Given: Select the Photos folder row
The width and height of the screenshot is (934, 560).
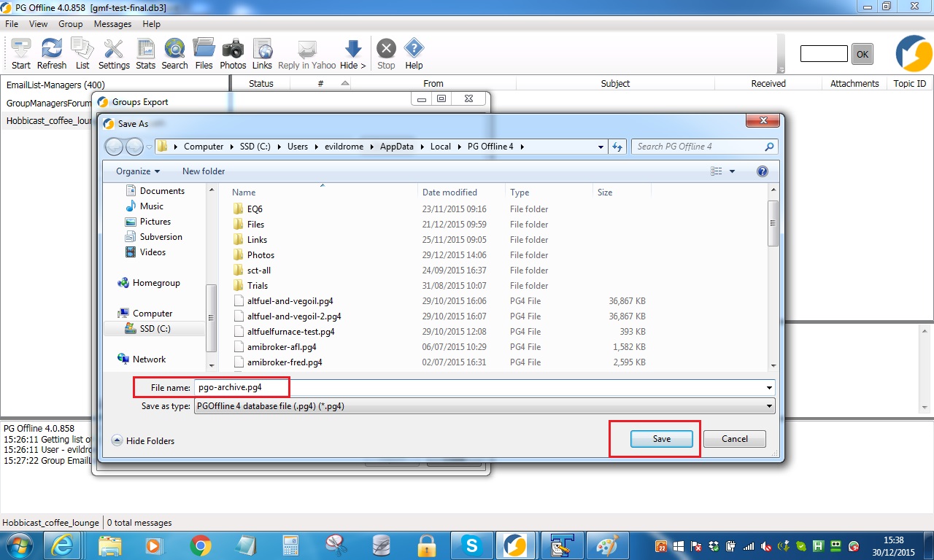Looking at the screenshot, I should pos(260,255).
